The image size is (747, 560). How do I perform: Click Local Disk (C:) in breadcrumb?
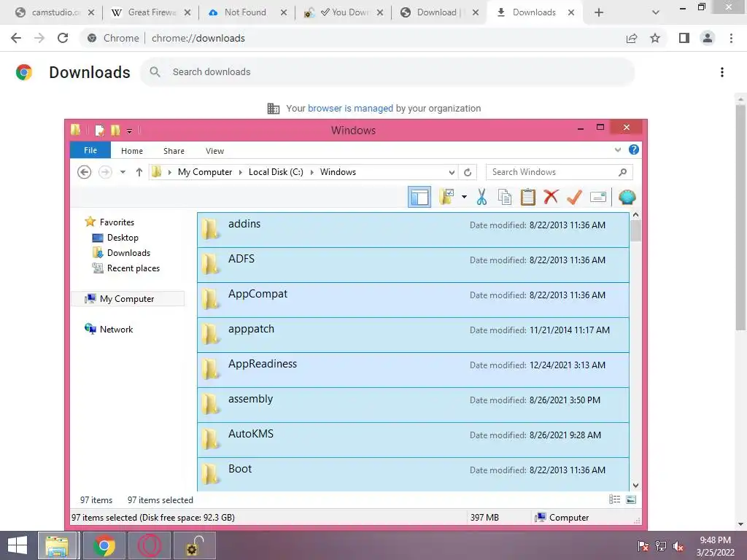(x=276, y=172)
